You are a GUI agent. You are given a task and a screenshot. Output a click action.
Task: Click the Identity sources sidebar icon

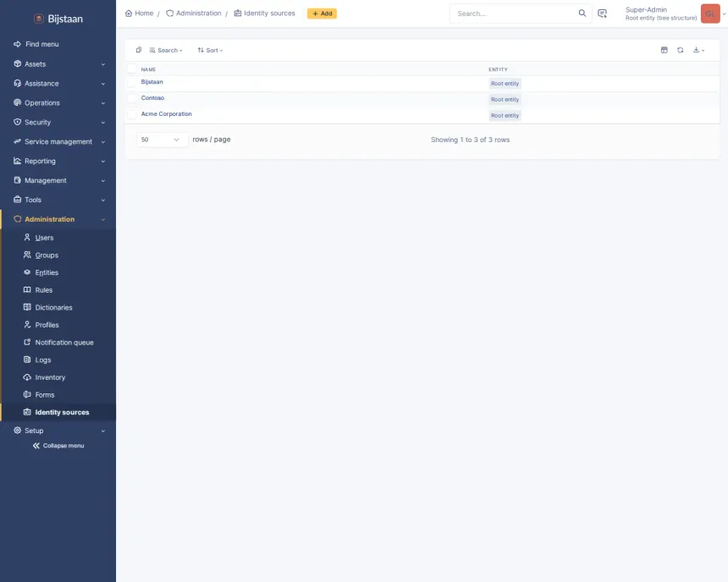click(x=27, y=412)
